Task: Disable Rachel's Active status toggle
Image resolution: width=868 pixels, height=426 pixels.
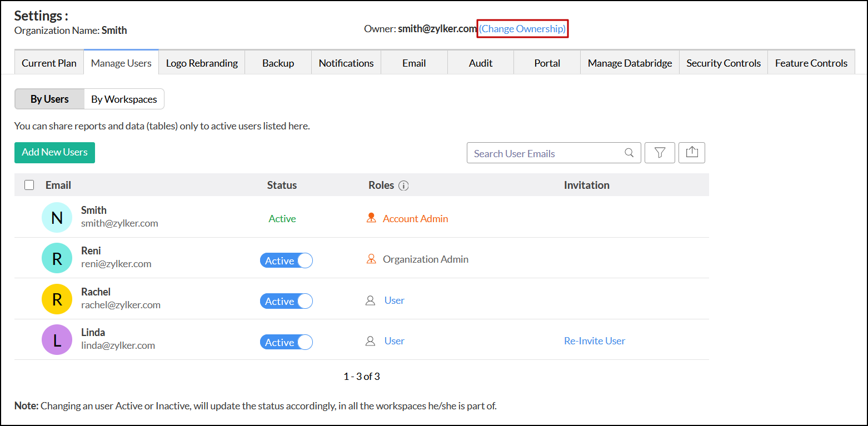Action: pos(286,301)
